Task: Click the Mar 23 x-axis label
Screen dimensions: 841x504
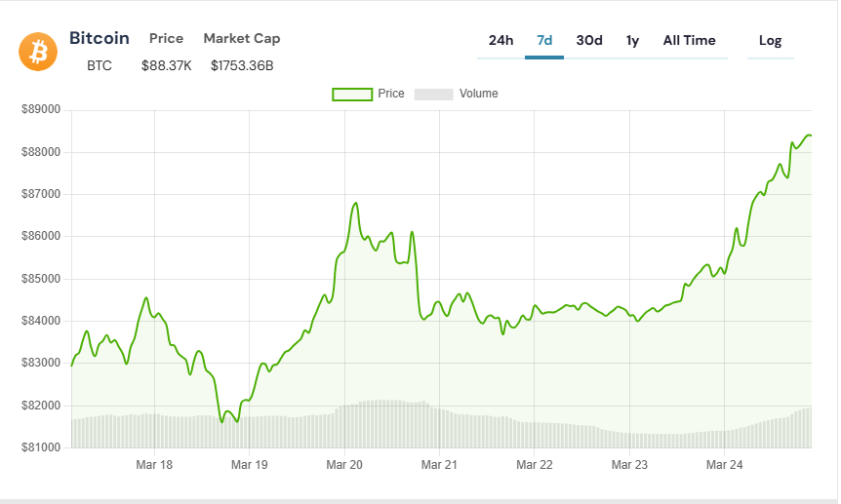Action: click(629, 465)
